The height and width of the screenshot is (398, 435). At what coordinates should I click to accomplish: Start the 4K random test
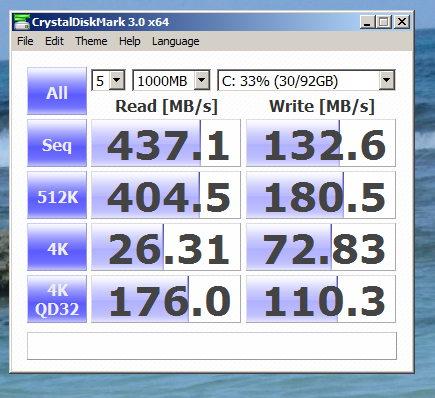[57, 247]
